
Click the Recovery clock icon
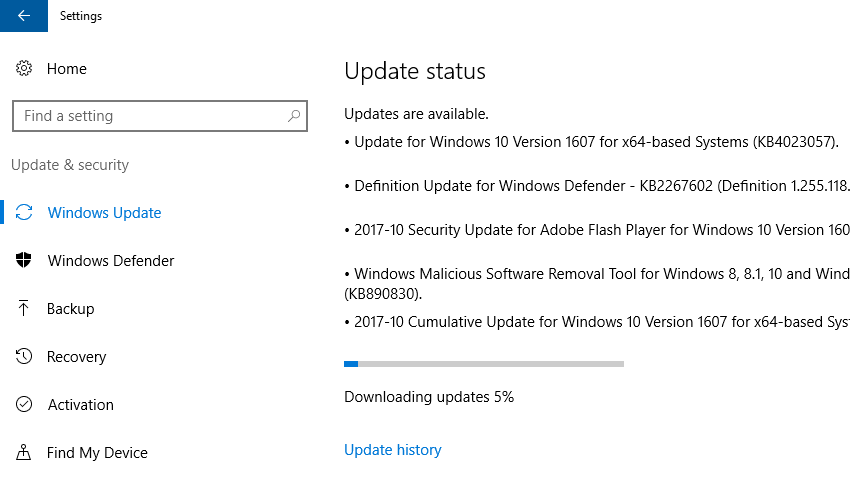coord(24,356)
